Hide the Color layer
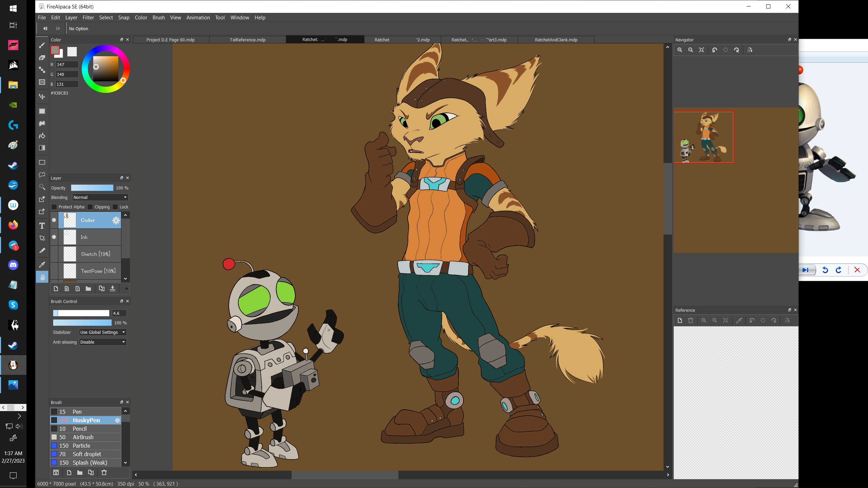Image resolution: width=868 pixels, height=488 pixels. (x=54, y=220)
